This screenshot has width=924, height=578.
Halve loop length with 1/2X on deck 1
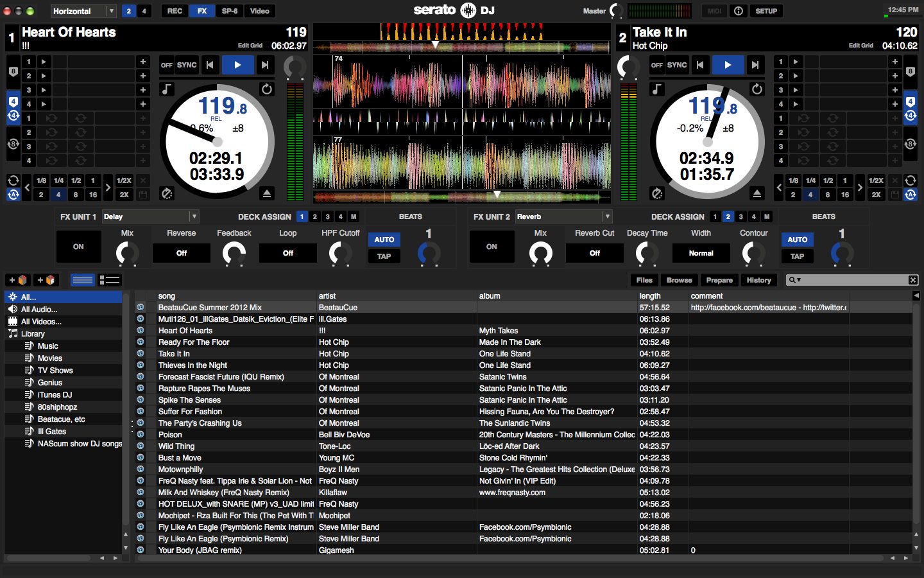tap(124, 180)
